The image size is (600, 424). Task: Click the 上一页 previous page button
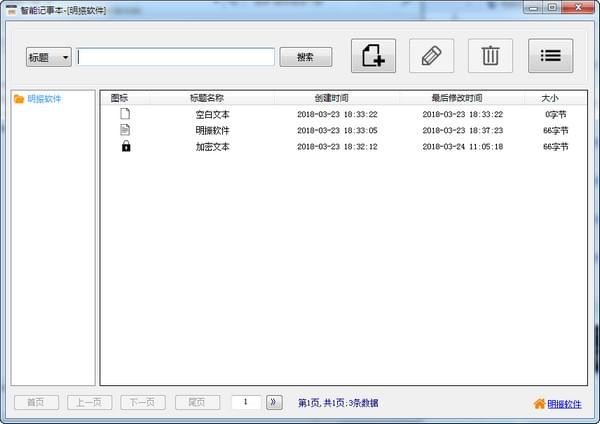point(90,402)
